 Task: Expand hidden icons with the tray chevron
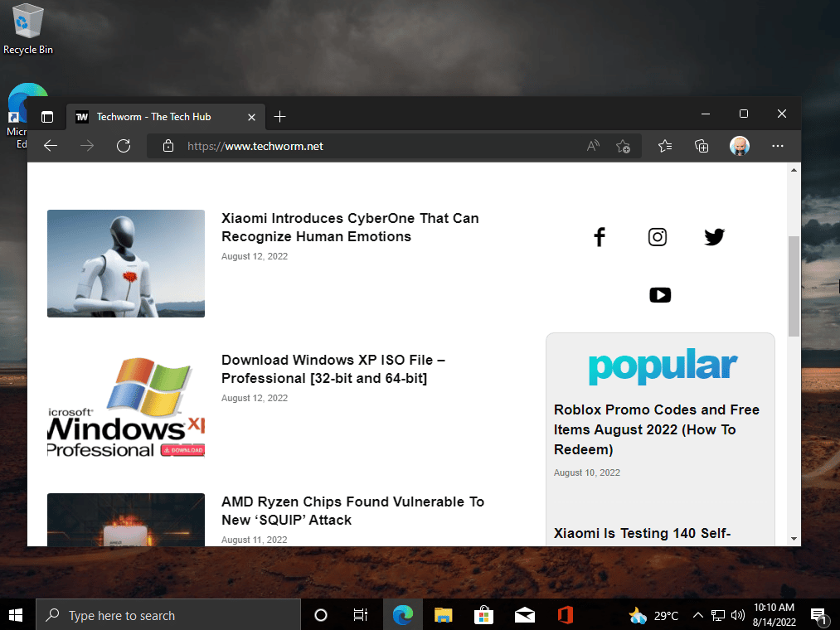pos(697,614)
